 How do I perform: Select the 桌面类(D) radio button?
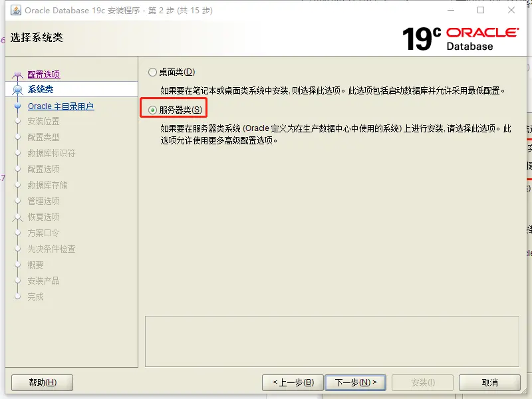pos(152,72)
